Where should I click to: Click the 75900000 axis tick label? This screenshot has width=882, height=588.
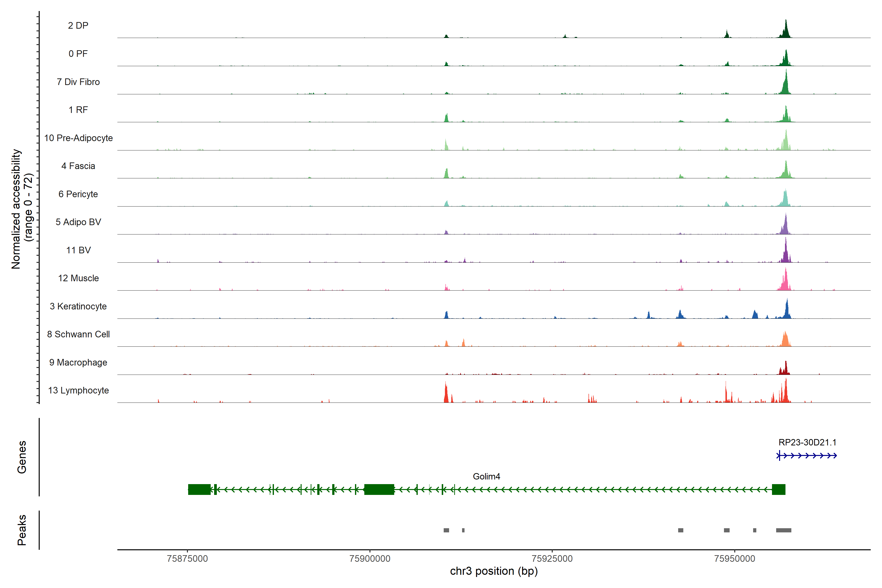[x=369, y=558]
